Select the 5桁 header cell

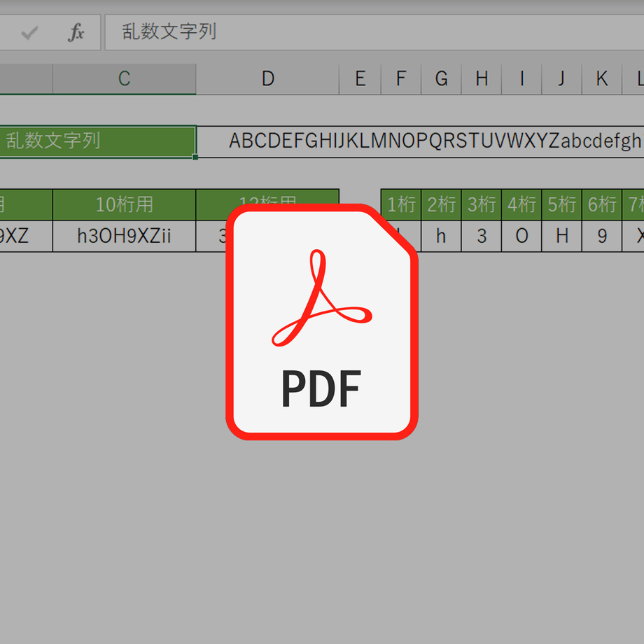point(561,204)
